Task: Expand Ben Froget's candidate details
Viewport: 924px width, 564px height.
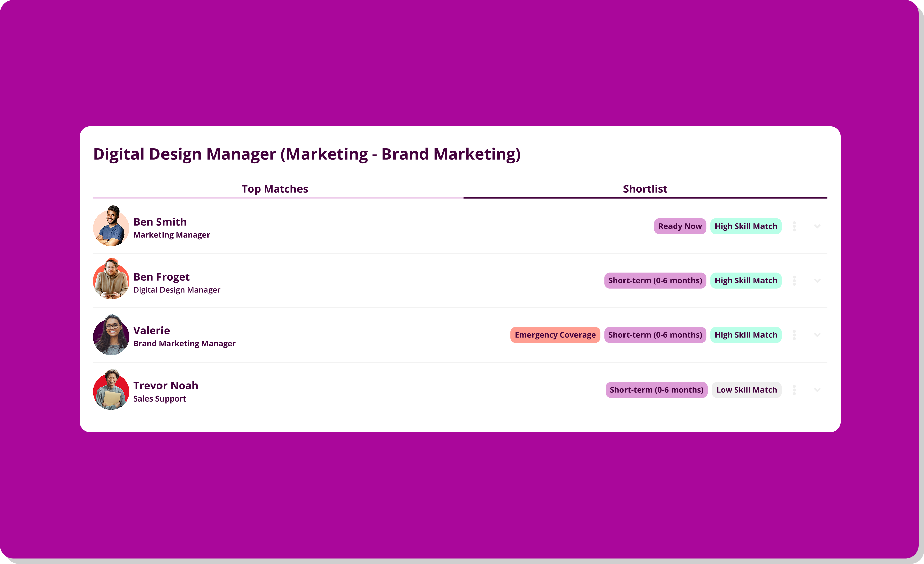Action: pyautogui.click(x=817, y=281)
